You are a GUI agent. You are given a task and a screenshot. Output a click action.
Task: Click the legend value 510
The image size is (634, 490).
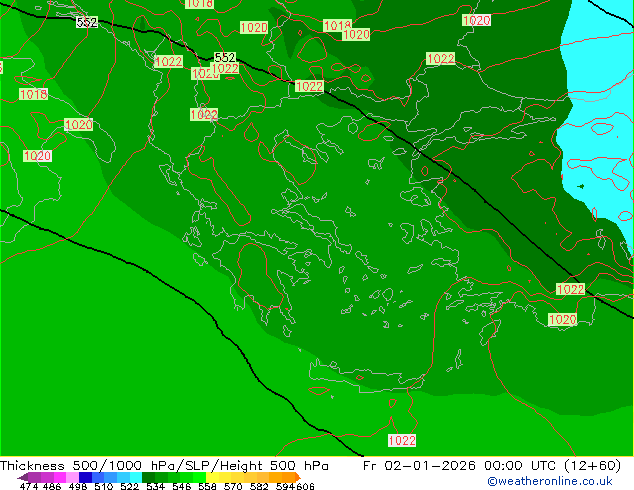point(104,486)
